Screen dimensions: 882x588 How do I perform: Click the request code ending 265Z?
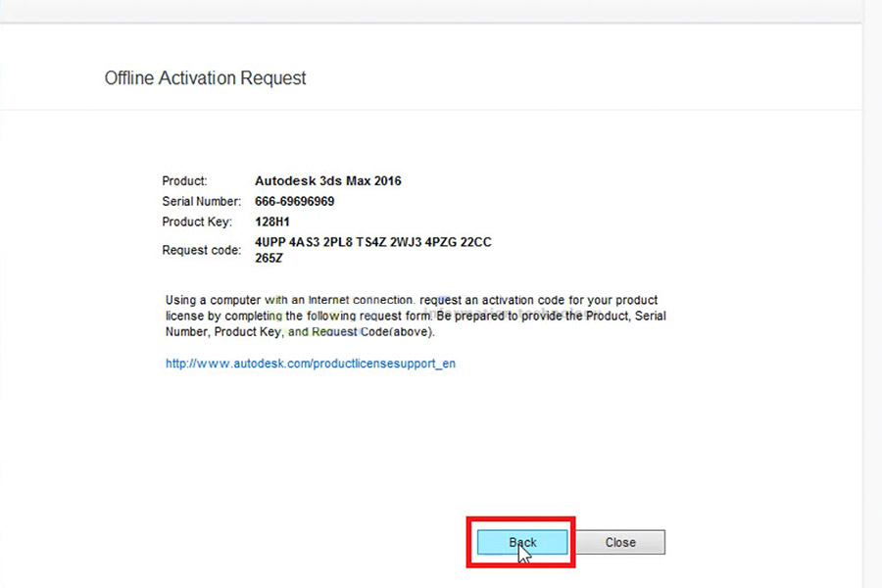(269, 258)
